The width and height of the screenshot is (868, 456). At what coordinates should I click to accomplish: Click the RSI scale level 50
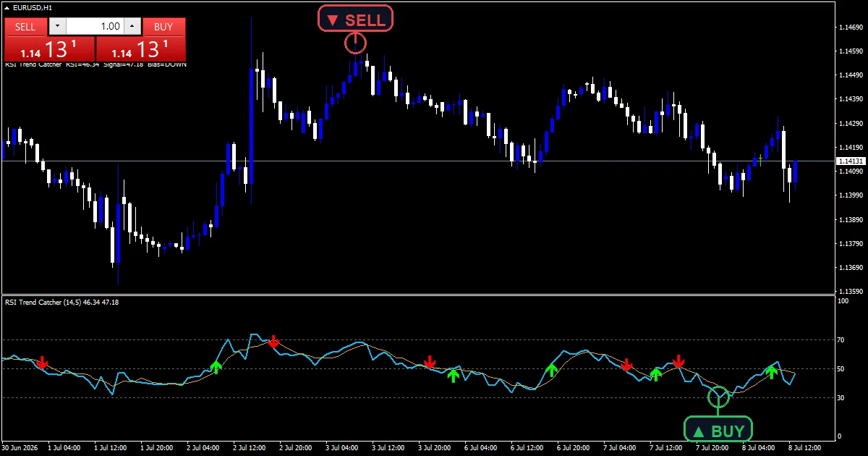tap(841, 369)
